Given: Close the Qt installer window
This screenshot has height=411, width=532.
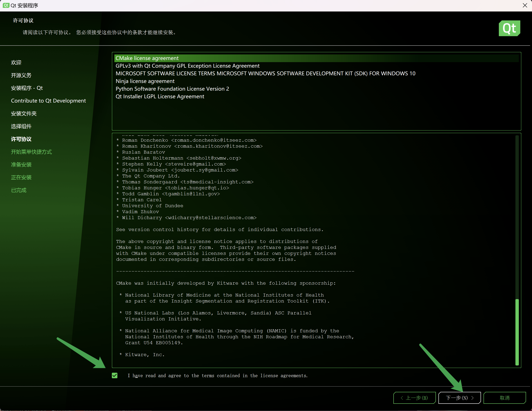Looking at the screenshot, I should [525, 5].
